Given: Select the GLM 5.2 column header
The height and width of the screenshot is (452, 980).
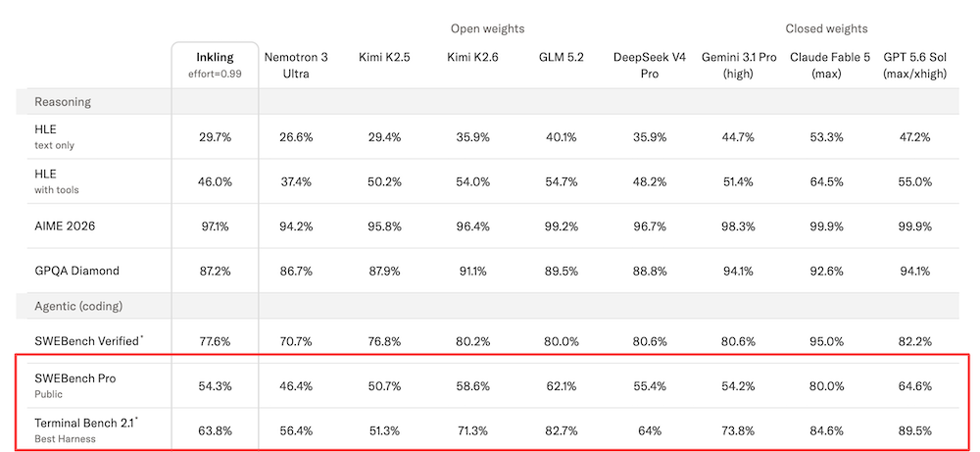Looking at the screenshot, I should coord(561,58).
